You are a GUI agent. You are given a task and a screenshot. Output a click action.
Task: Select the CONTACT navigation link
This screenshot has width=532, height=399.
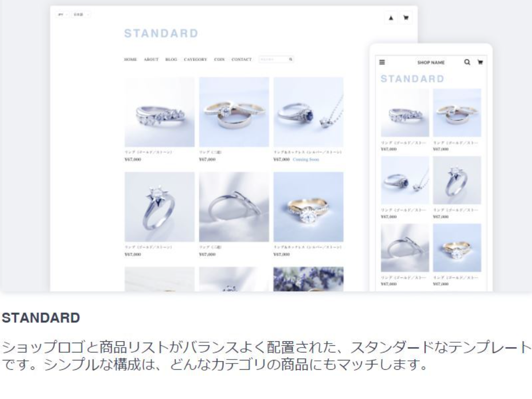pyautogui.click(x=242, y=59)
